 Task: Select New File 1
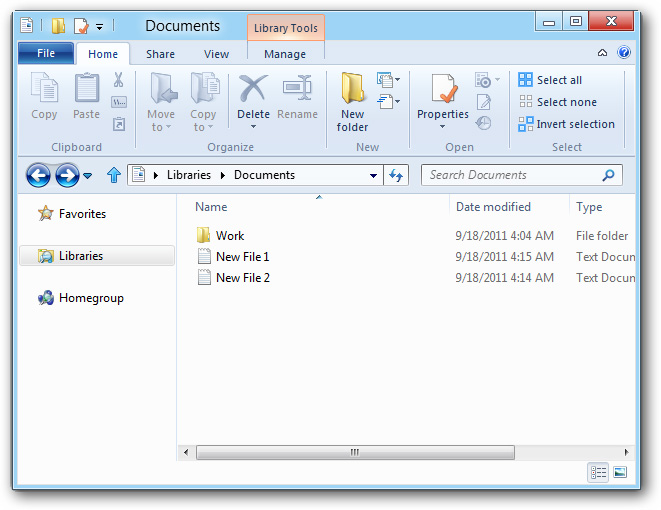click(x=233, y=256)
